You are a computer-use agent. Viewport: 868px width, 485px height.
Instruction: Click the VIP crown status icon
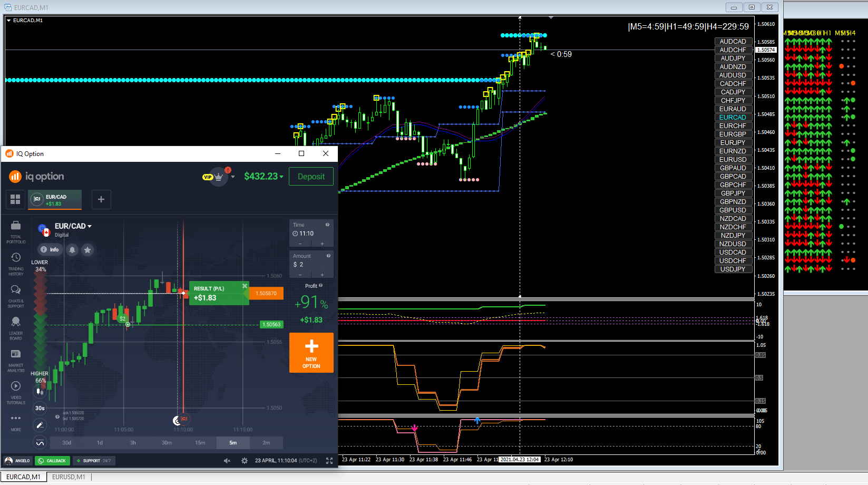[x=219, y=177]
